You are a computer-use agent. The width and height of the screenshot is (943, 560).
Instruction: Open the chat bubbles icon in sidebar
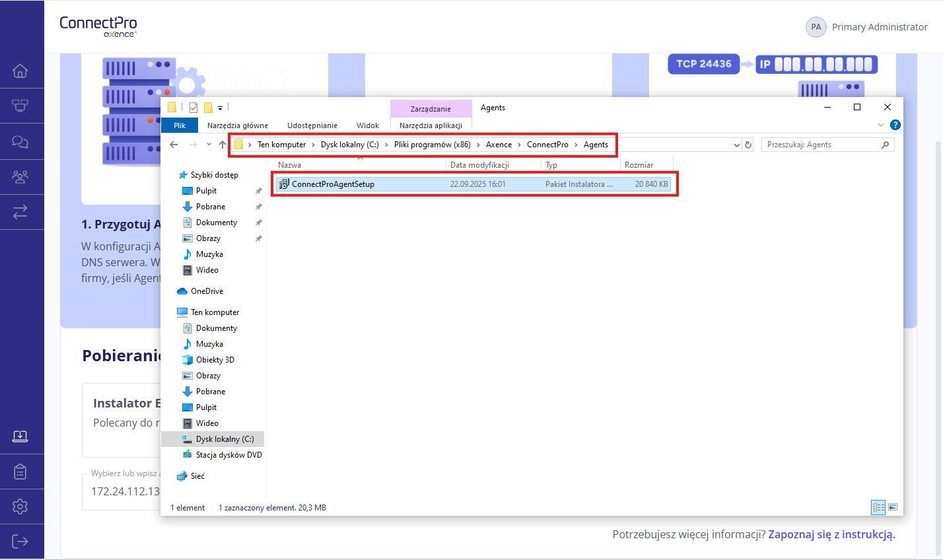tap(20, 141)
